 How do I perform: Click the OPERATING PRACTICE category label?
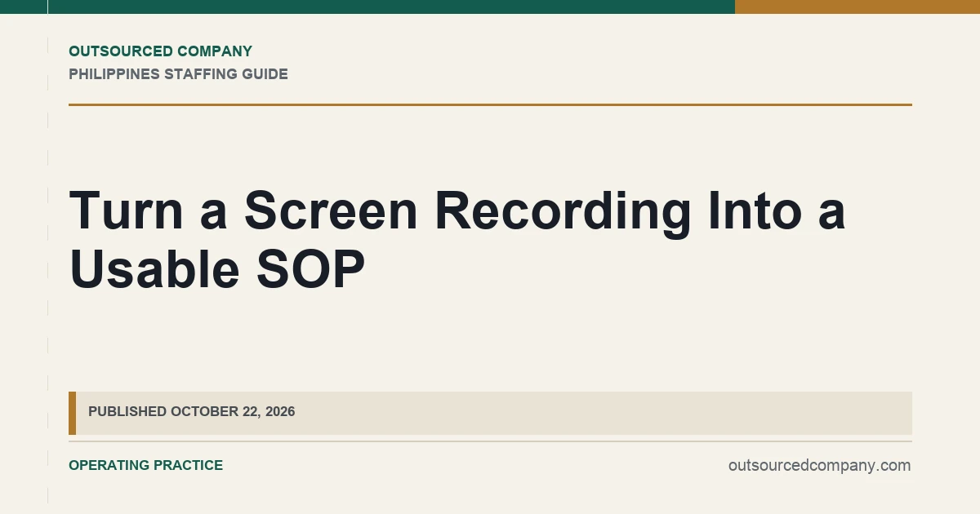(145, 465)
